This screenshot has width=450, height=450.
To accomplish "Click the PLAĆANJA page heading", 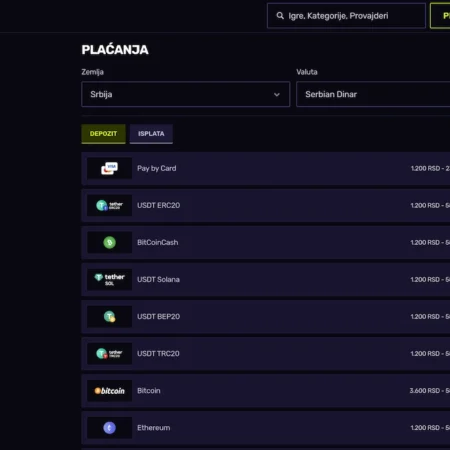I will 115,50.
